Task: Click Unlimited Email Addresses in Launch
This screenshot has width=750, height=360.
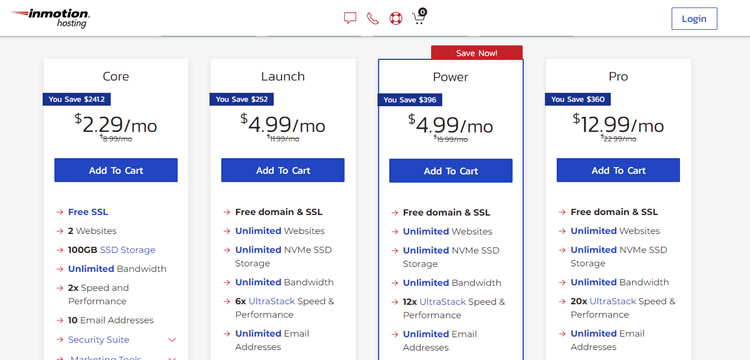Action: point(272,340)
